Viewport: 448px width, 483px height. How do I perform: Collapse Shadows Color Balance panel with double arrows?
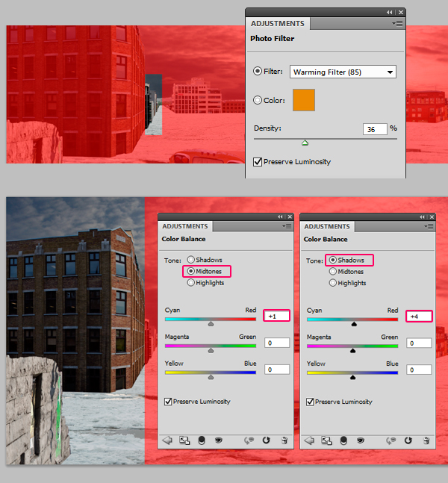422,217
